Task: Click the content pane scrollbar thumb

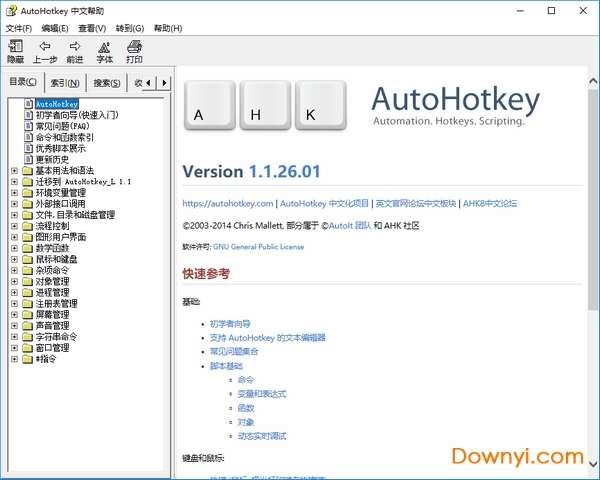Action: point(593,199)
